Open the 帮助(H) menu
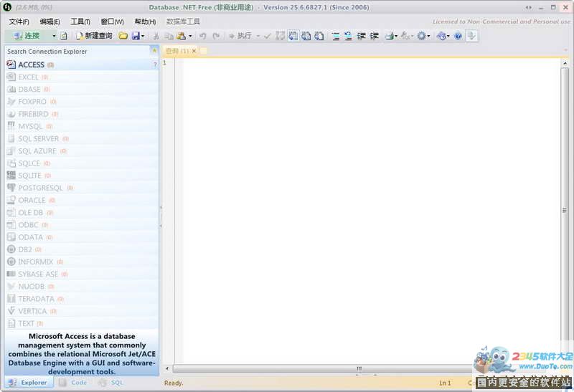 pyautogui.click(x=145, y=21)
